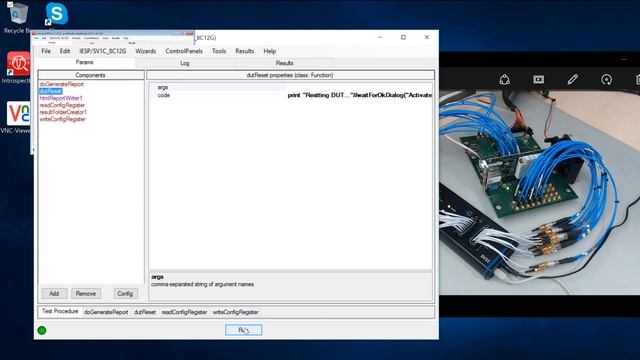
Task: Click the rotate icon in photo viewer
Action: pyautogui.click(x=606, y=79)
